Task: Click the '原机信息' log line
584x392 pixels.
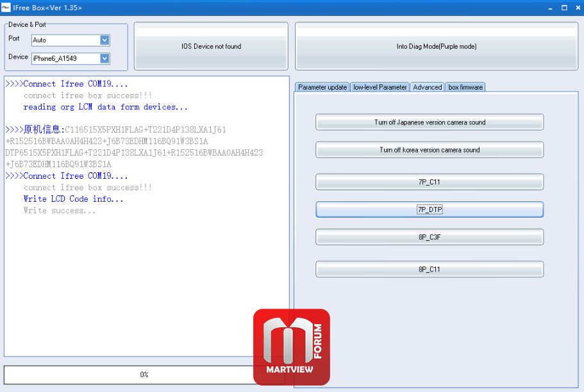Action: tap(116, 130)
